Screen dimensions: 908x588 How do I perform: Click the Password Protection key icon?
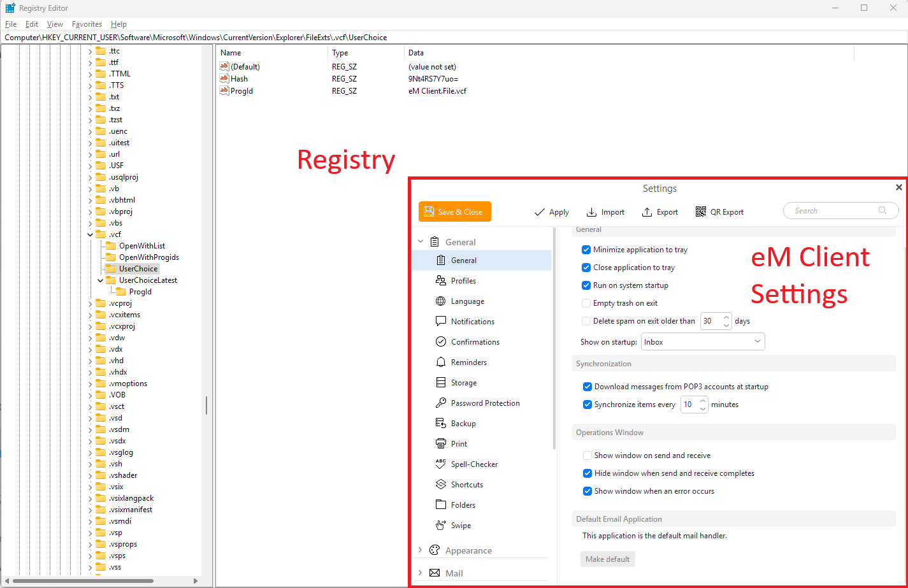[440, 403]
